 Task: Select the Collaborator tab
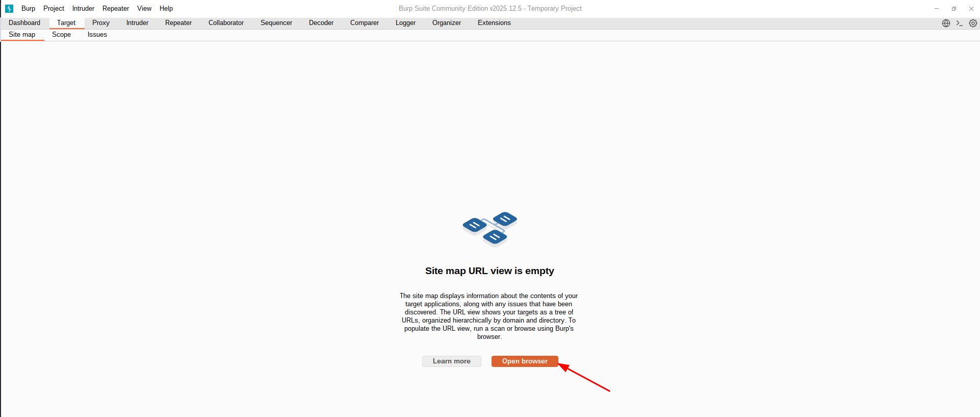[226, 23]
